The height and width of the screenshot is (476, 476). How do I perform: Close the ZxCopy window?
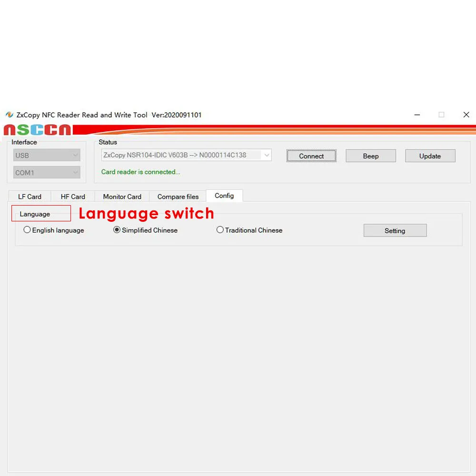click(x=466, y=115)
